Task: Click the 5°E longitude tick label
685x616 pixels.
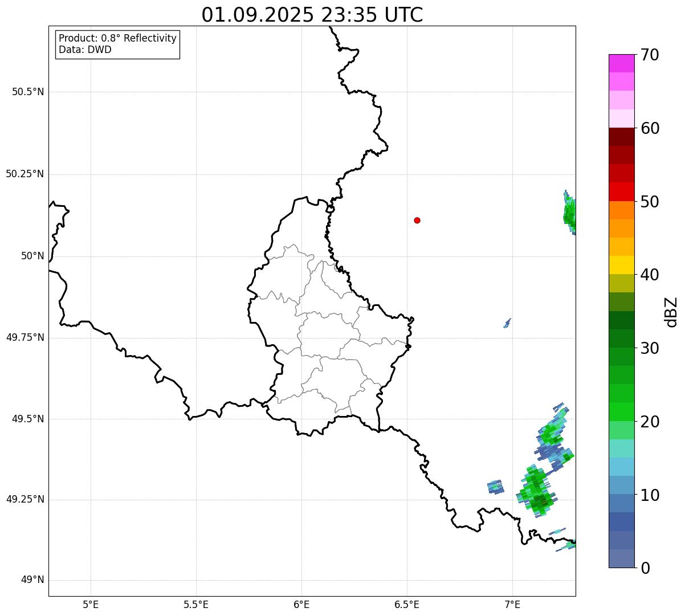Action: click(91, 604)
